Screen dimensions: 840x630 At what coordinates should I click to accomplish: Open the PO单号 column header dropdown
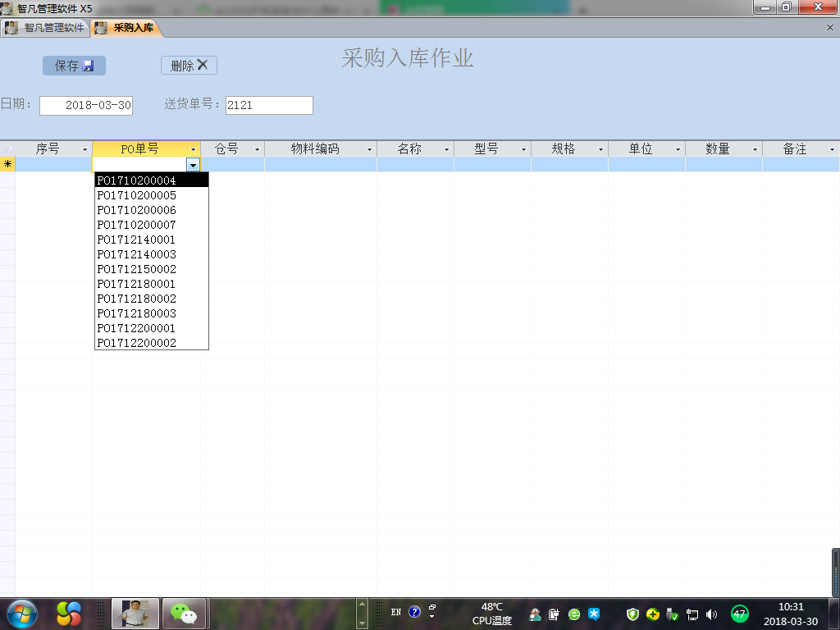[194, 149]
